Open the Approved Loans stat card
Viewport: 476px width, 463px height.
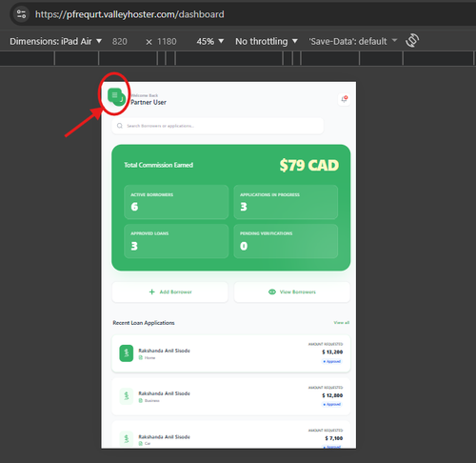pos(176,241)
